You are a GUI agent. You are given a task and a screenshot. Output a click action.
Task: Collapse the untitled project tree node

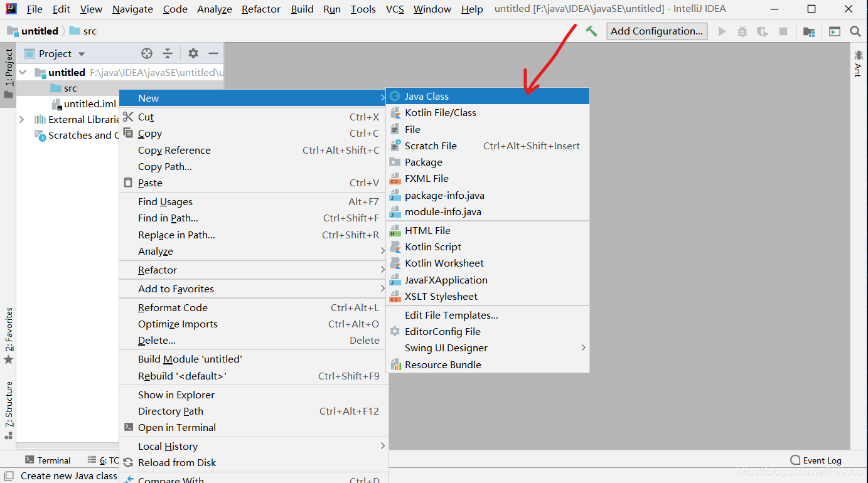coord(23,72)
